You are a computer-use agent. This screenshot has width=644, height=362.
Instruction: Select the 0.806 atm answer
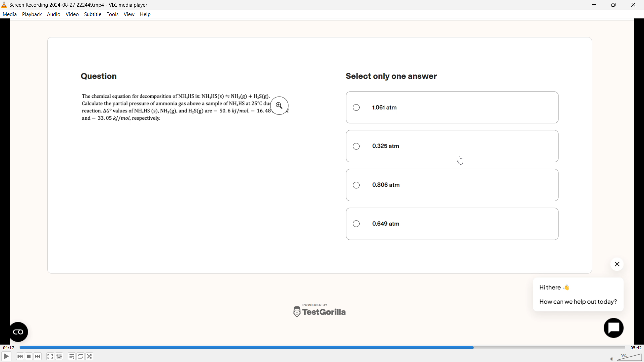click(452, 185)
